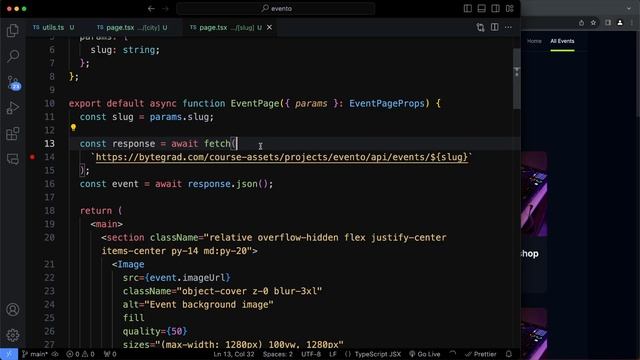The height and width of the screenshot is (360, 640).
Task: Expand the browser tab search chevron
Action: pyautogui.click(x=629, y=8)
